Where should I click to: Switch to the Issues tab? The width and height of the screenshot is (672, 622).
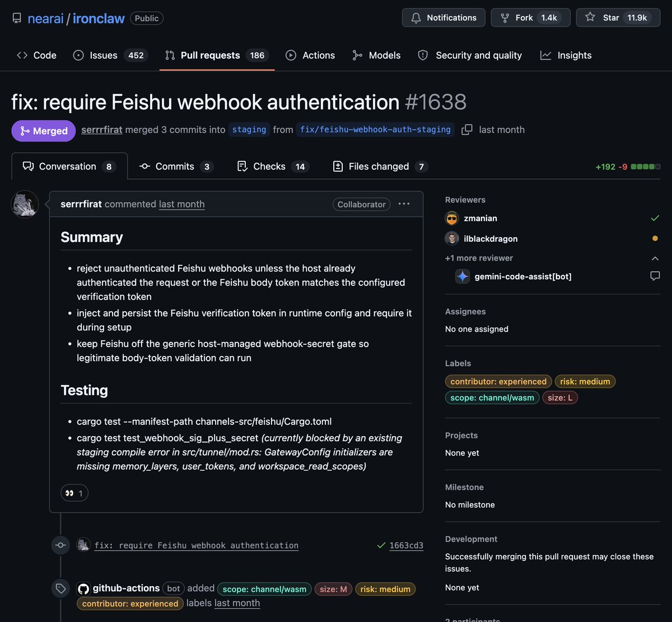(110, 55)
